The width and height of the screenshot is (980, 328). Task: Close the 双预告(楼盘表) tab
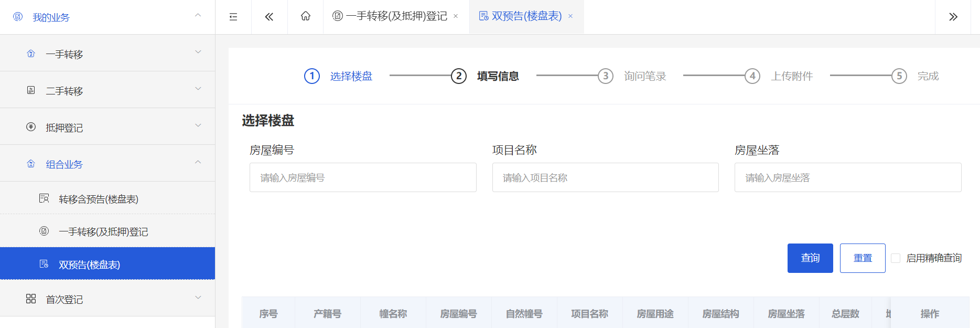pyautogui.click(x=570, y=16)
